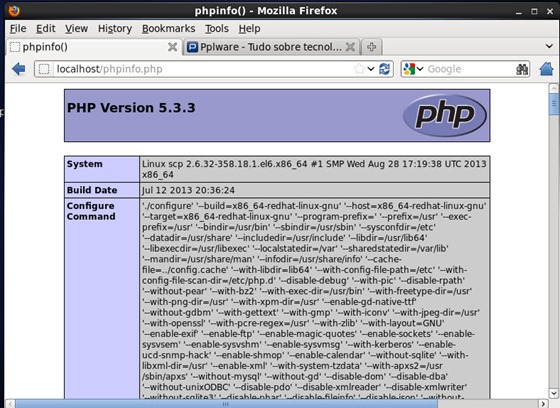Click the vertical scrollbar thumb
560x408 pixels.
click(x=554, y=105)
